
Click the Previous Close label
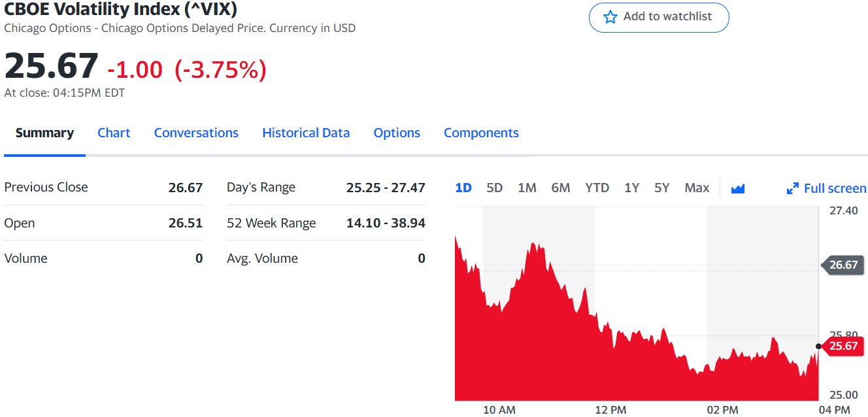46,187
